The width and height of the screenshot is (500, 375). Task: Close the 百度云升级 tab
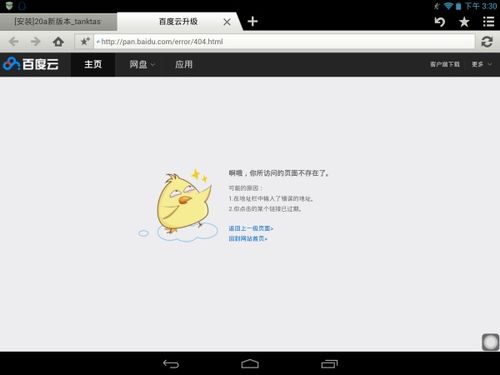[227, 22]
